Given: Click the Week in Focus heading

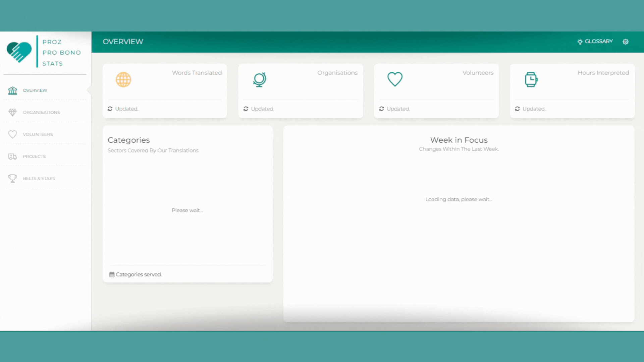Looking at the screenshot, I should (459, 140).
